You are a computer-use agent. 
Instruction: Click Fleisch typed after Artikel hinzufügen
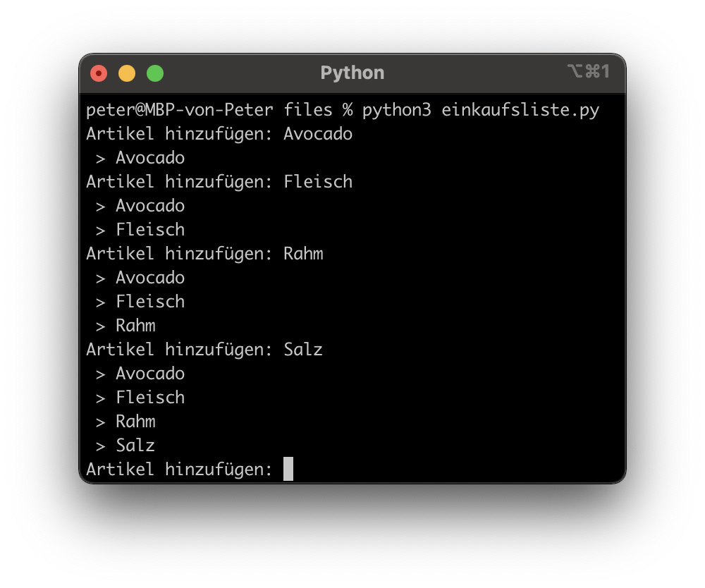pos(318,182)
